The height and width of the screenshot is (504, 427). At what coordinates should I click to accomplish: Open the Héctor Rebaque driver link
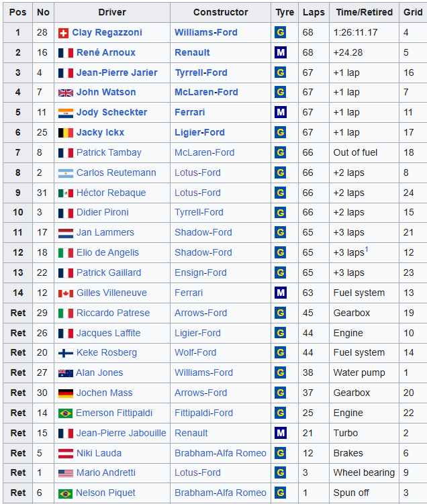111,193
